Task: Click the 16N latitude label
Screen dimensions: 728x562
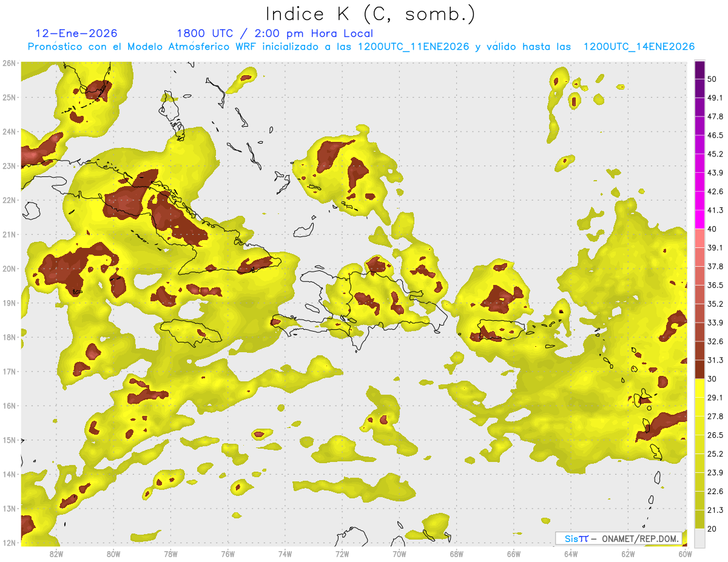Action: point(8,406)
